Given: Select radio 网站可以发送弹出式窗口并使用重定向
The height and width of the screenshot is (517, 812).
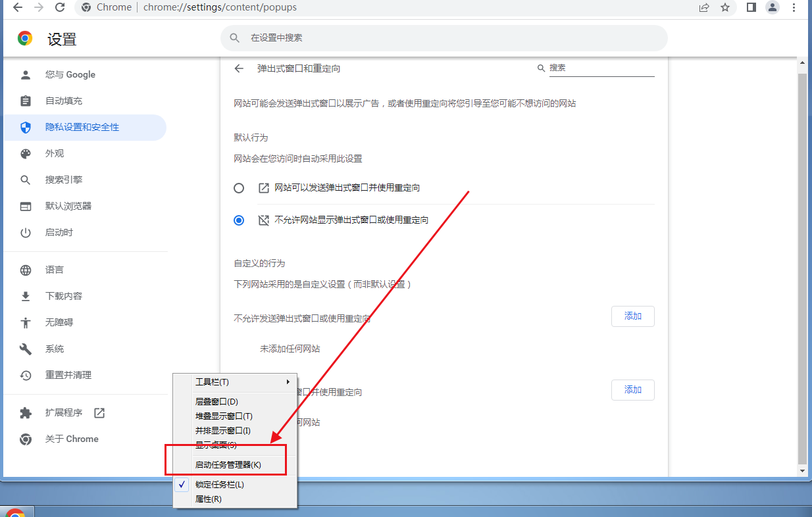Looking at the screenshot, I should tap(239, 188).
